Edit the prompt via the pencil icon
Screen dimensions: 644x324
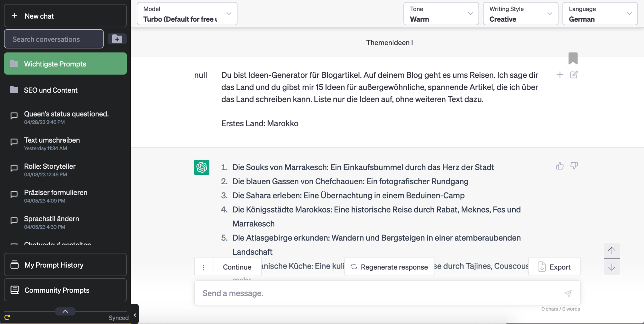coord(575,75)
